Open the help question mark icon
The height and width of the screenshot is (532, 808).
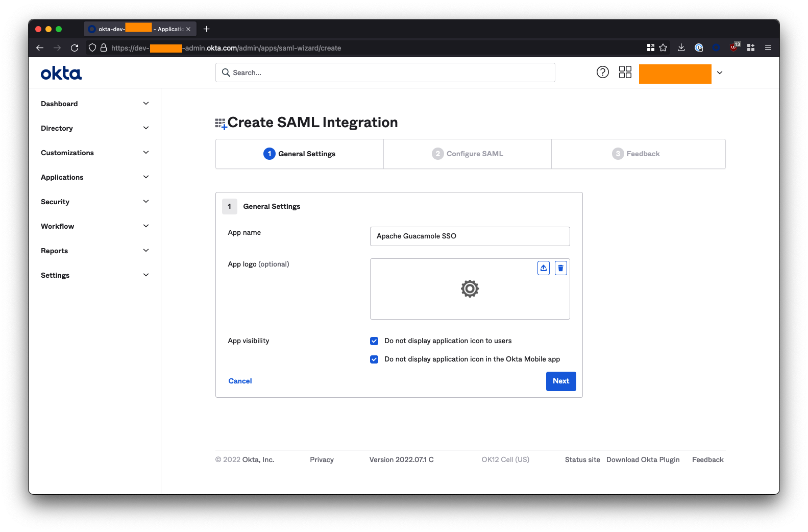coord(602,72)
